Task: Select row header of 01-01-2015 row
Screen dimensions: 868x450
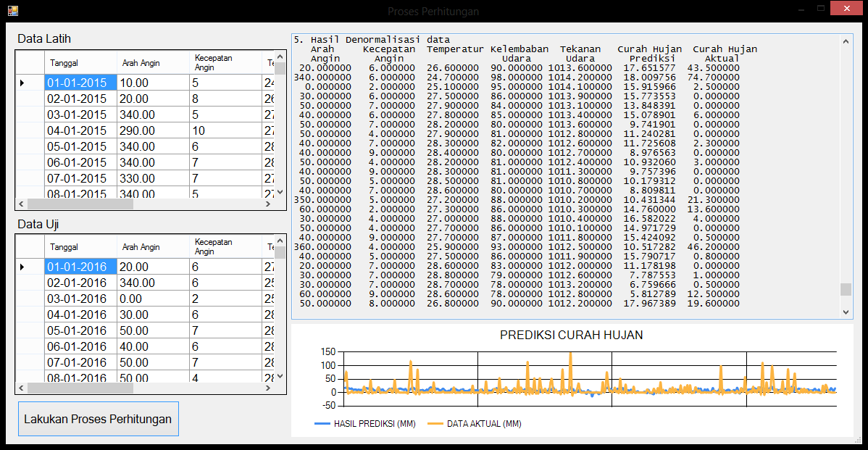Action: pos(30,83)
